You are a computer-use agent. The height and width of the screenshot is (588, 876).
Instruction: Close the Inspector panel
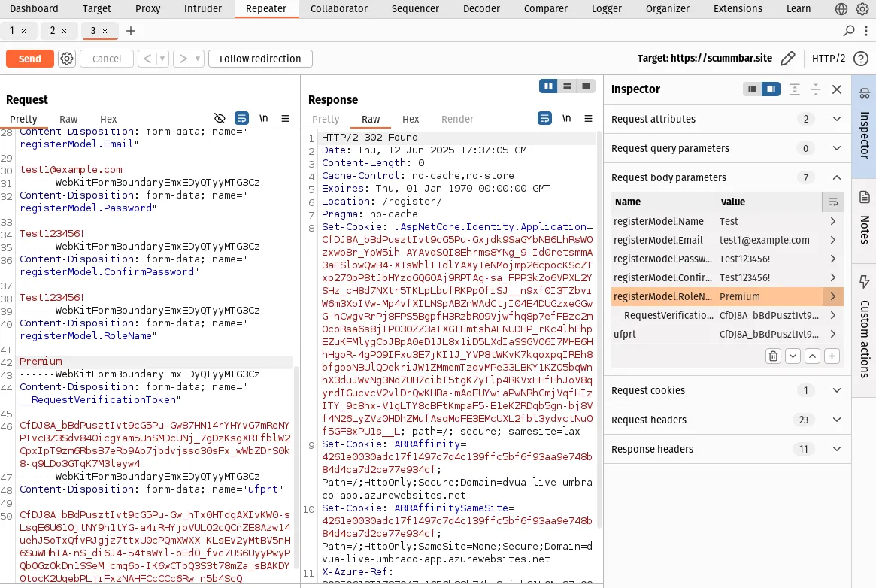[x=837, y=89]
